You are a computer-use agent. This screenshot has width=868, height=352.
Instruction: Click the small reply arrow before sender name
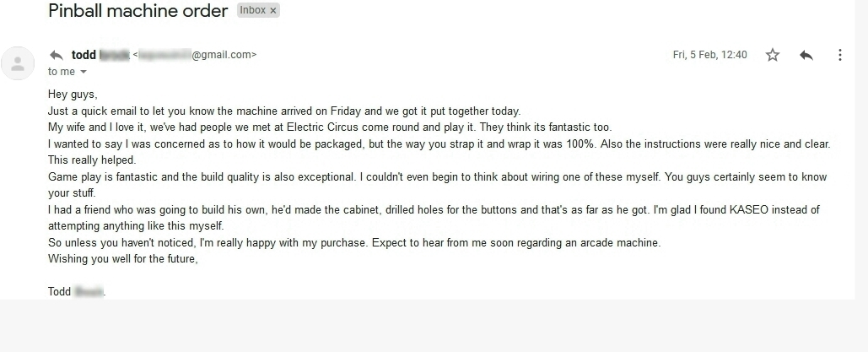pyautogui.click(x=56, y=55)
